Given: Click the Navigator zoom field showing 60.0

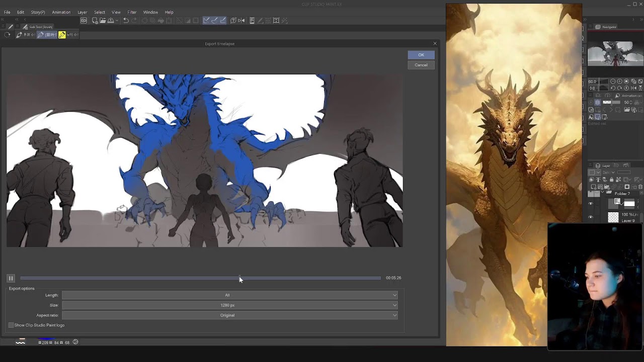Looking at the screenshot, I should click(592, 81).
